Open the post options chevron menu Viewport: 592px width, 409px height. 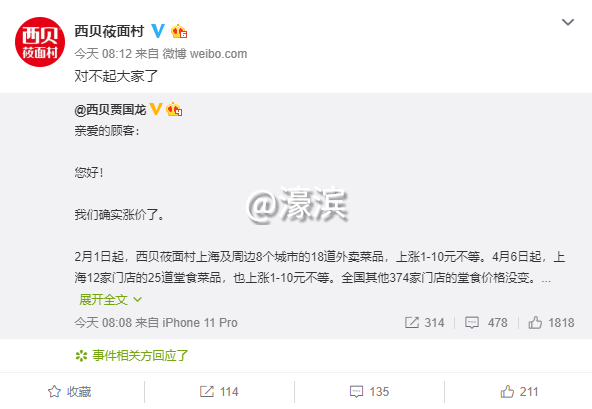[567, 22]
